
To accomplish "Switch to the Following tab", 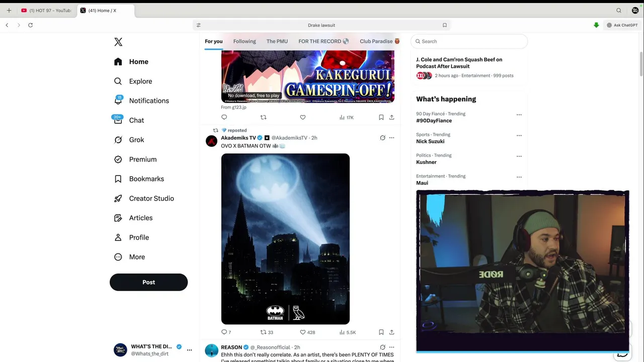I will click(245, 41).
